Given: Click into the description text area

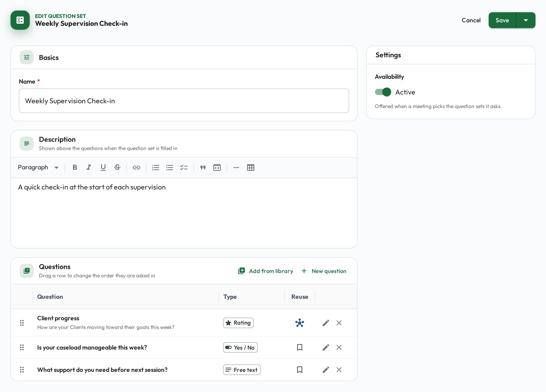Looking at the screenshot, I should [x=184, y=213].
